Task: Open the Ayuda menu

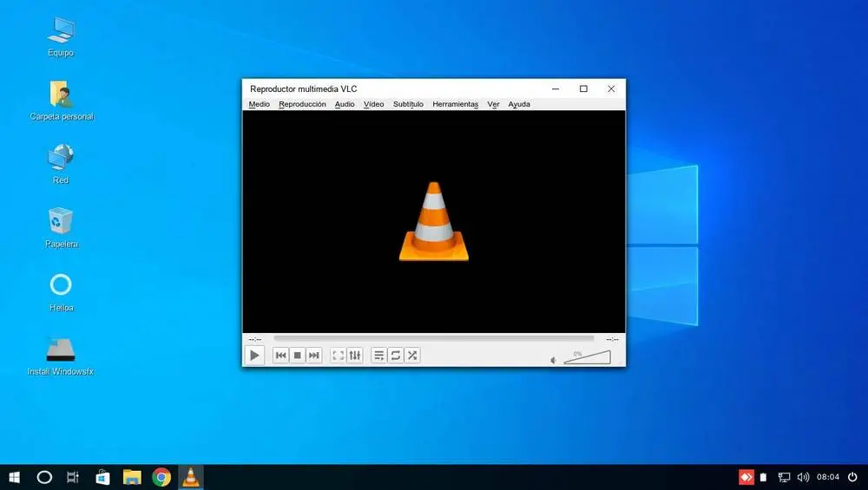Action: (x=519, y=104)
